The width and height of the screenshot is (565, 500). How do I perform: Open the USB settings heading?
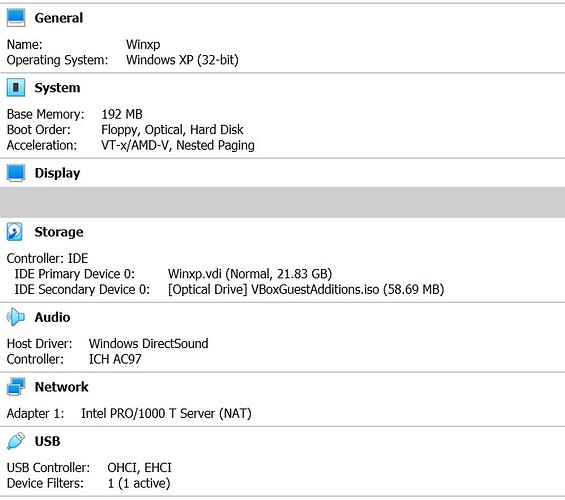pos(47,441)
